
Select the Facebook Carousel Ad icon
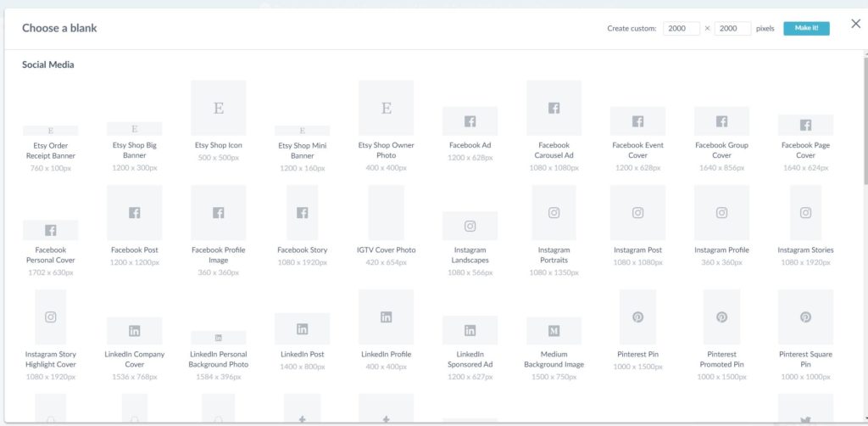[554, 108]
